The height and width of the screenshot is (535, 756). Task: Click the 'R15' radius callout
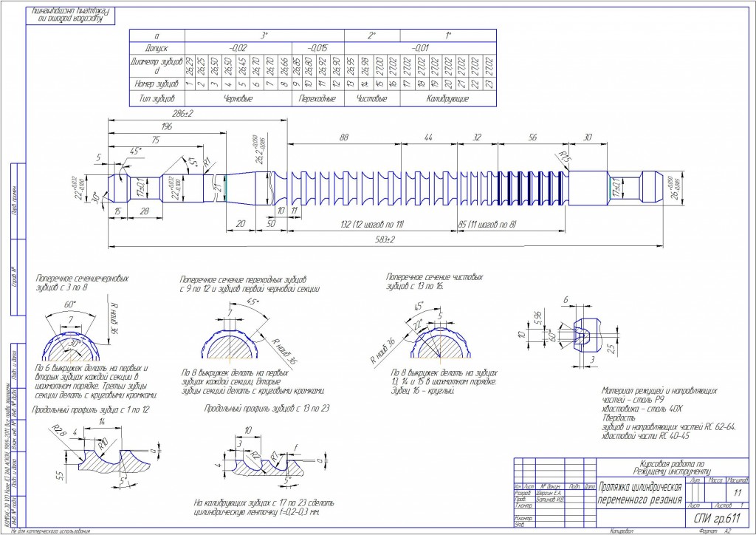coord(564,157)
